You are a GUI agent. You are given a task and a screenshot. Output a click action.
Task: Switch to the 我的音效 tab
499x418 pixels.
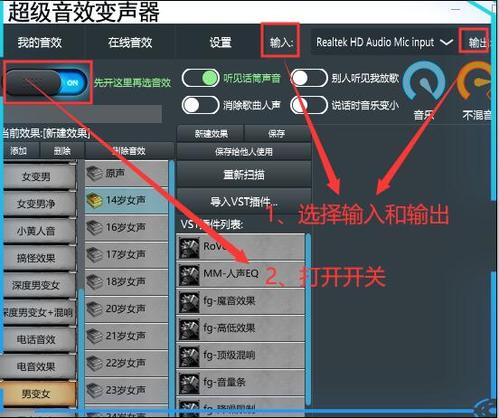(40, 42)
